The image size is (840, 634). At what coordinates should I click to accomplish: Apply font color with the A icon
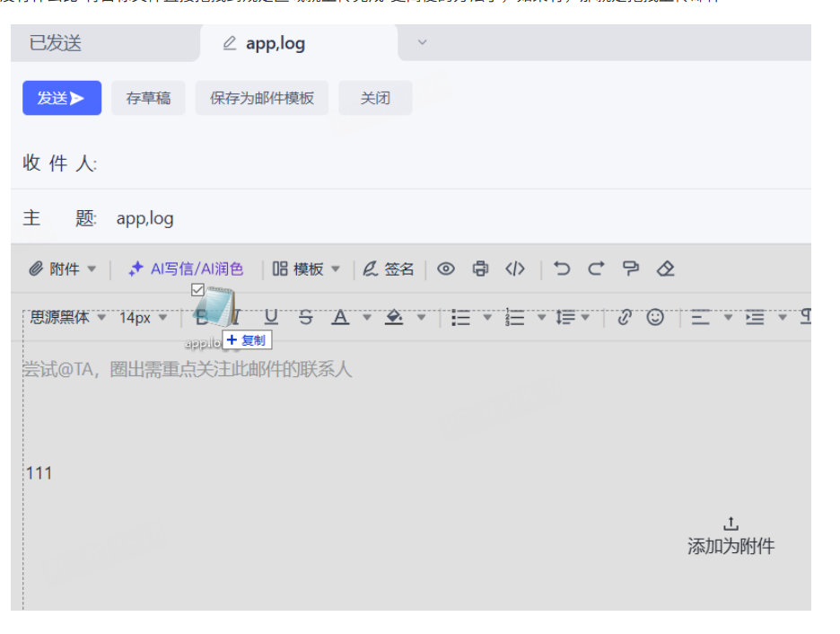tap(340, 317)
